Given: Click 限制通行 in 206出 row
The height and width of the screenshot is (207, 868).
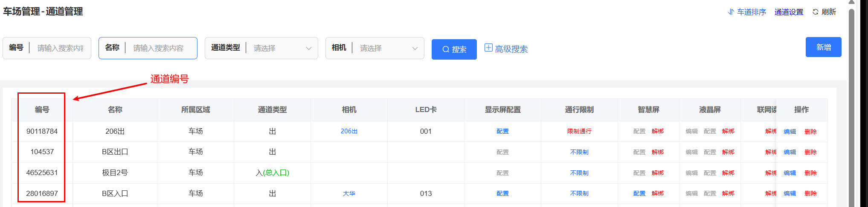Looking at the screenshot, I should (579, 131).
